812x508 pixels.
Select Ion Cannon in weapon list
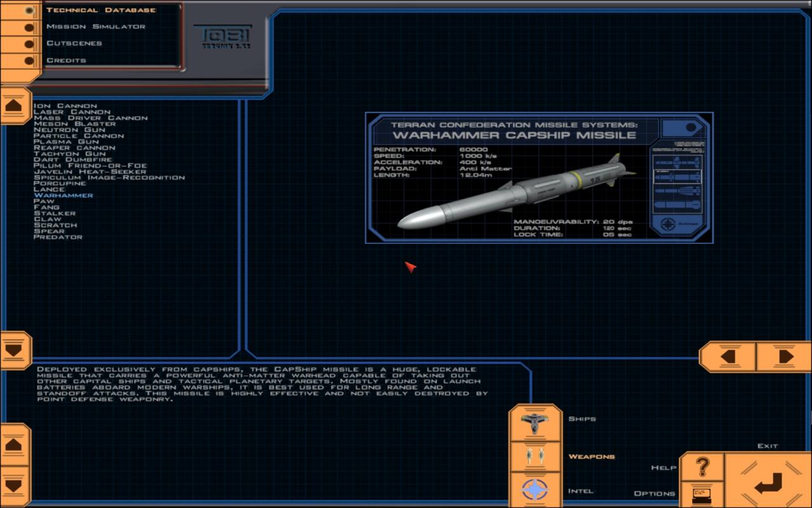click(65, 106)
